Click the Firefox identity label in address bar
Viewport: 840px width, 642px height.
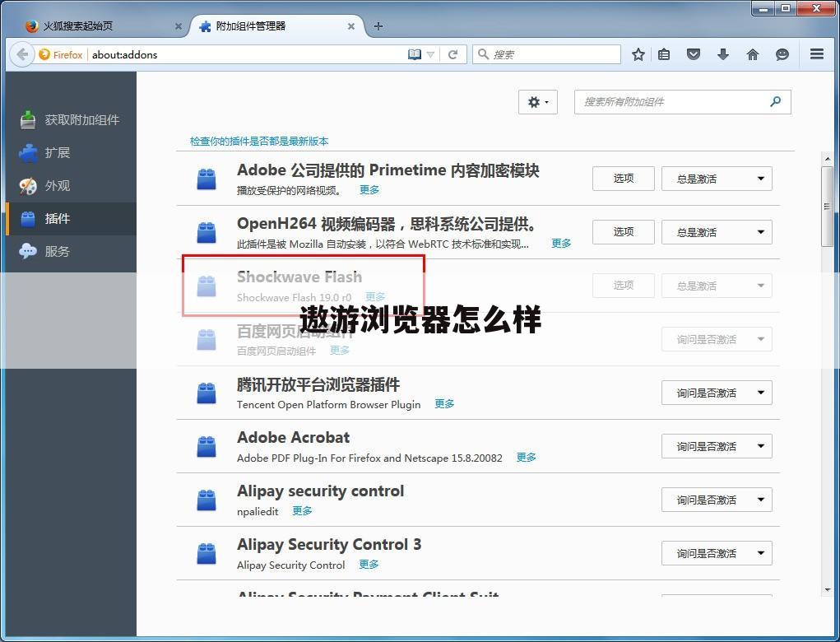(x=61, y=54)
